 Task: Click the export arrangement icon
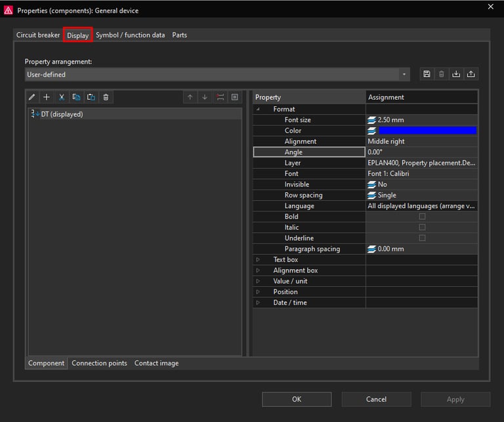[471, 74]
